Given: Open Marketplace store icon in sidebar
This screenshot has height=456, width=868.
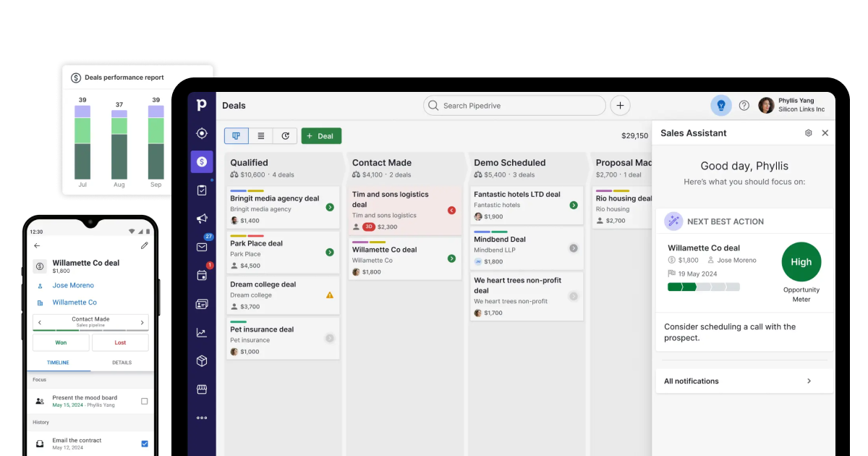Looking at the screenshot, I should click(202, 389).
